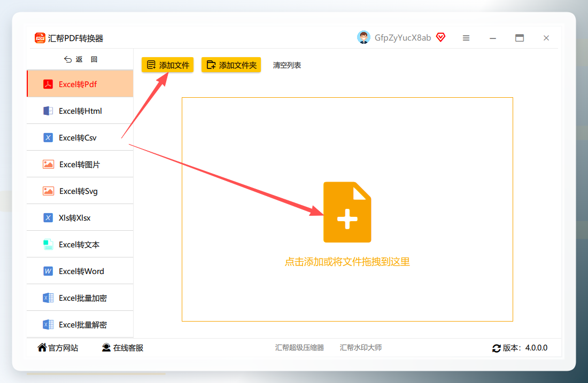This screenshot has width=588, height=383.
Task: Click the W icon beside Excel转Word
Action: [x=48, y=271]
